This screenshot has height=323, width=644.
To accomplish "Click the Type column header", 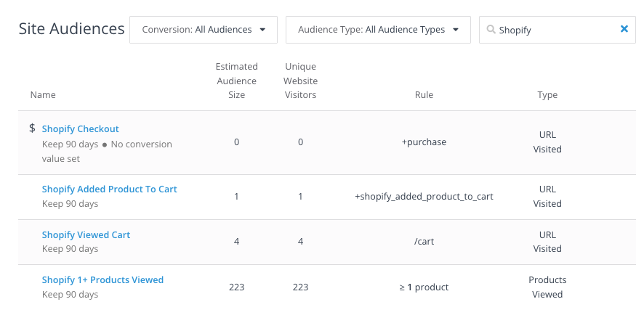I will click(x=547, y=95).
